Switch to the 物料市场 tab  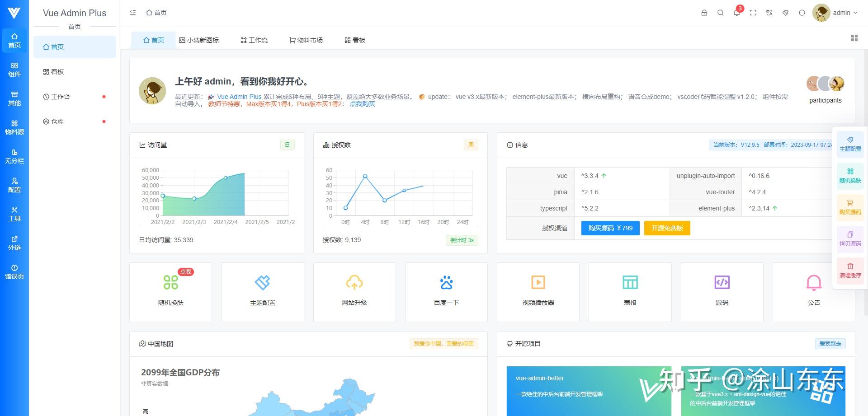click(306, 40)
